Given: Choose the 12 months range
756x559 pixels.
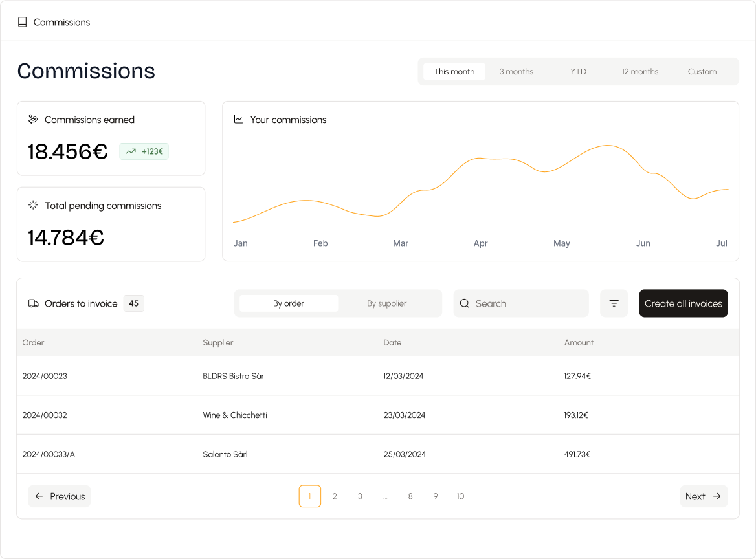Looking at the screenshot, I should coord(639,72).
